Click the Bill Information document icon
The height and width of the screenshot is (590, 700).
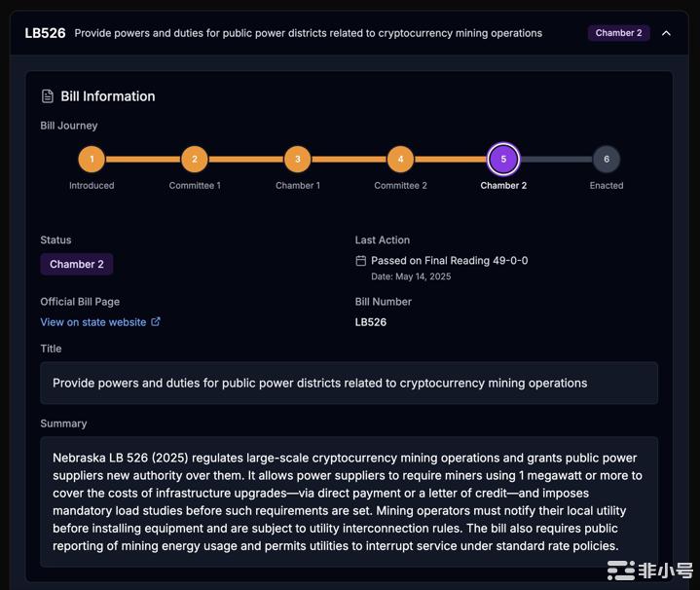pyautogui.click(x=48, y=96)
